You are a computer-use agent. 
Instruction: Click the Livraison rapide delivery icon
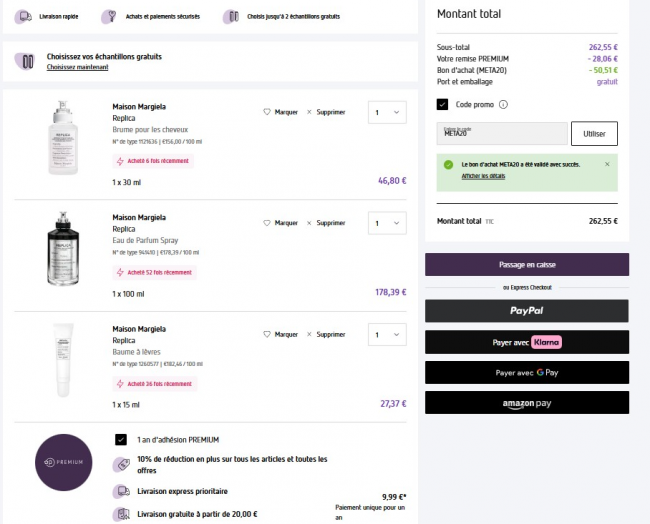pos(24,17)
